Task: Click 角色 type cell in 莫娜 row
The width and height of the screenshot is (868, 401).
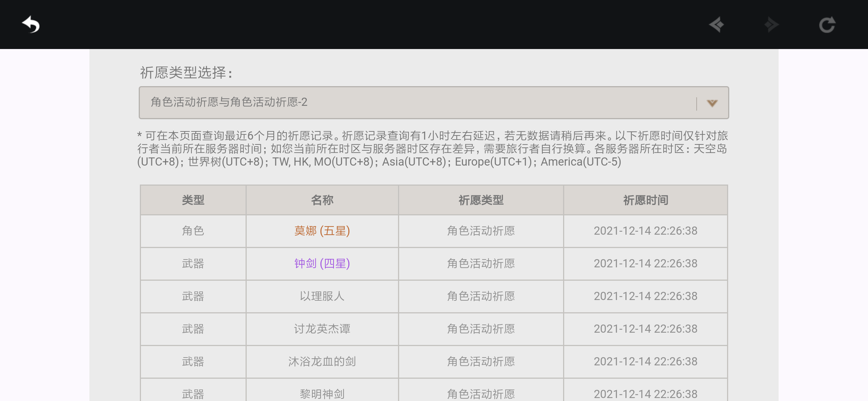Action: tap(193, 231)
